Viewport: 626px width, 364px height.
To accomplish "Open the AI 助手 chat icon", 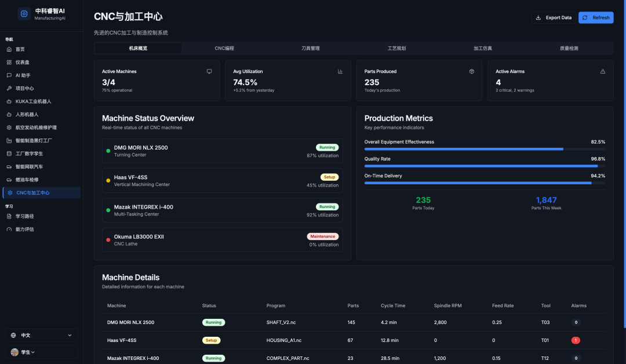I will 9,75.
